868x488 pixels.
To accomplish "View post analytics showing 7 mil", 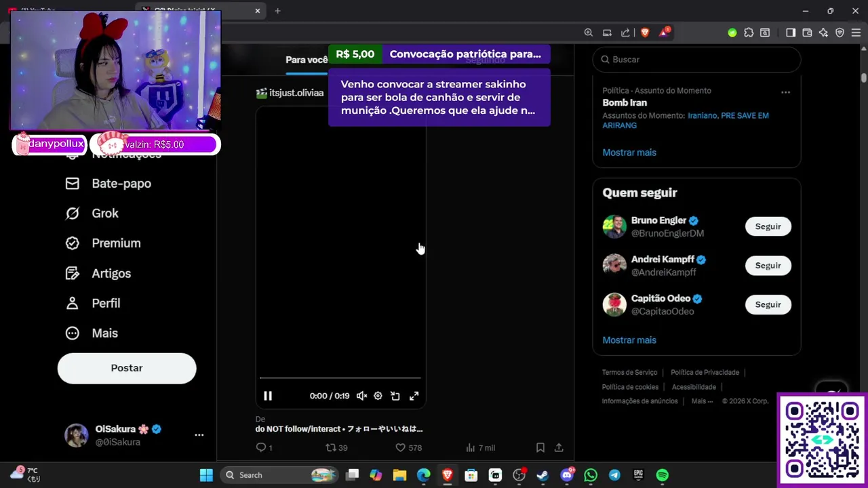I will point(480,447).
